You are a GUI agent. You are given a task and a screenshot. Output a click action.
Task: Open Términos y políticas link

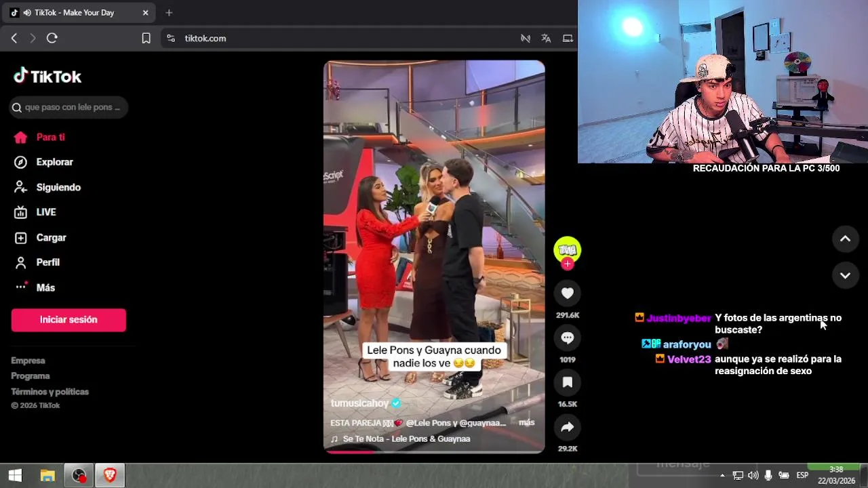tap(50, 392)
